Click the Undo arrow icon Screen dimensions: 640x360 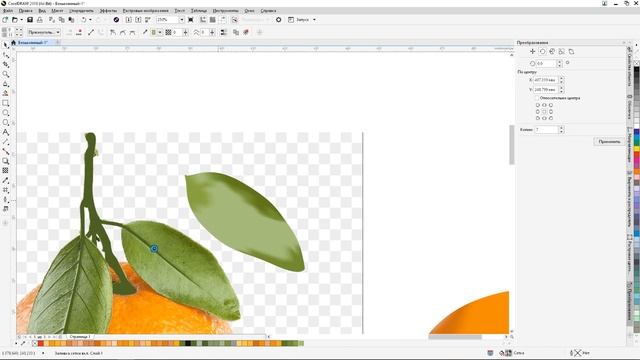tap(84, 20)
